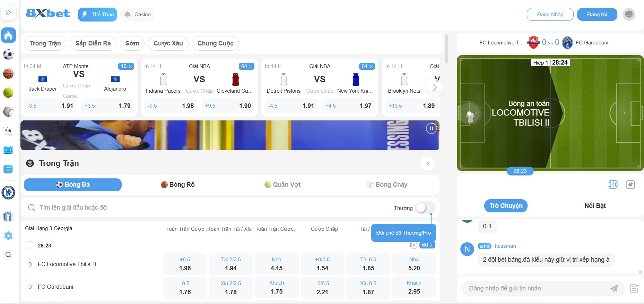Image resolution: width=644 pixels, height=304 pixels.
Task: Pause the promotional banner carousel
Action: (431, 128)
